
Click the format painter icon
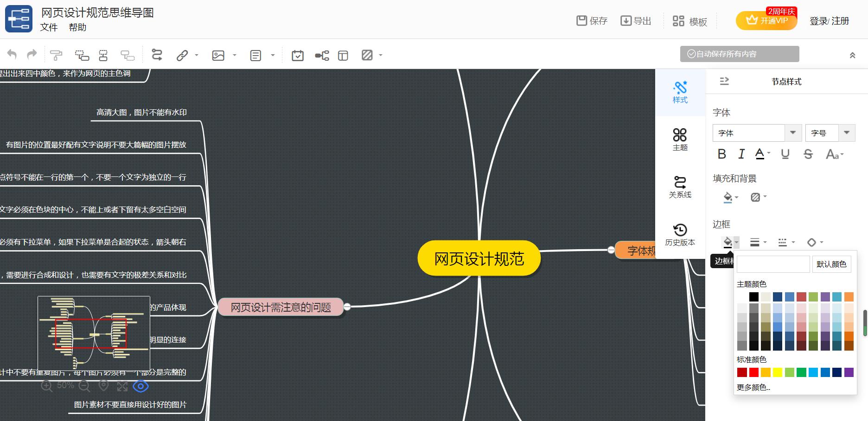coord(56,56)
